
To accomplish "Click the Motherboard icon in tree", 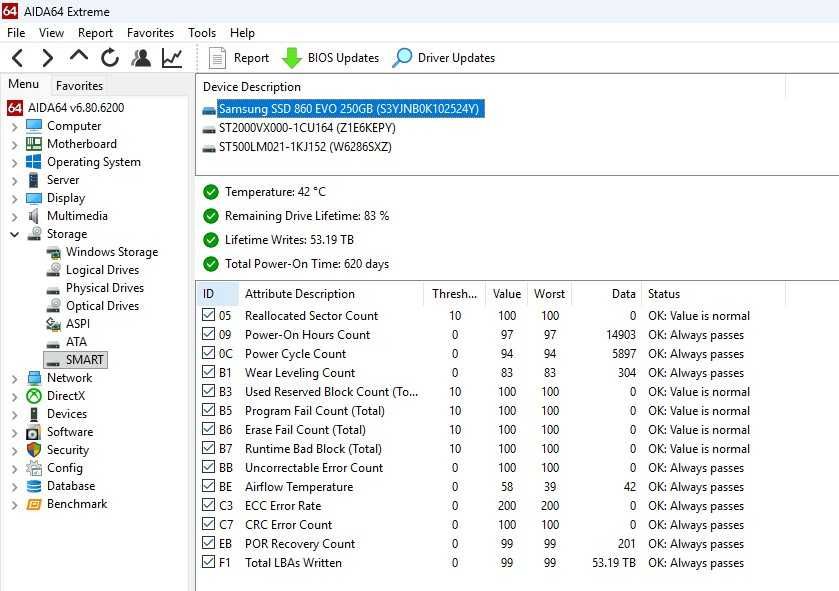I will click(x=34, y=144).
